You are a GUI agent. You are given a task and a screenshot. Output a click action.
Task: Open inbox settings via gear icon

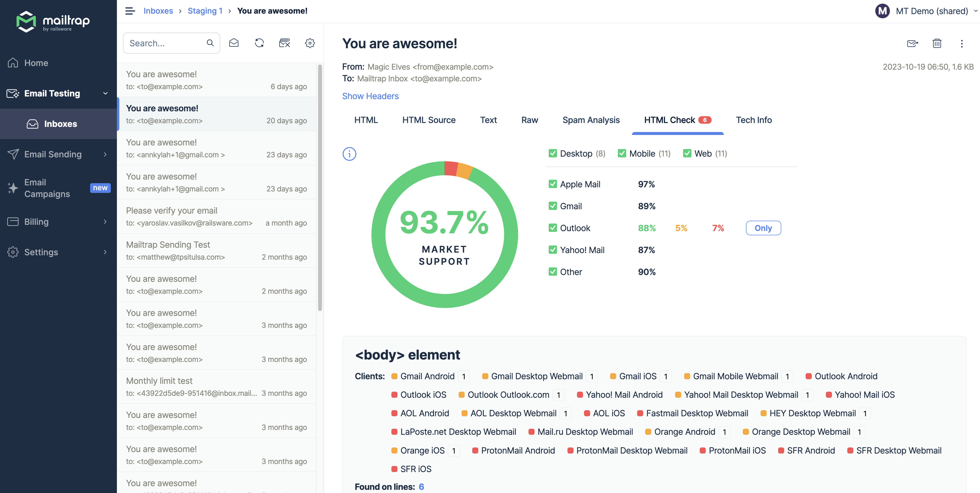click(310, 43)
